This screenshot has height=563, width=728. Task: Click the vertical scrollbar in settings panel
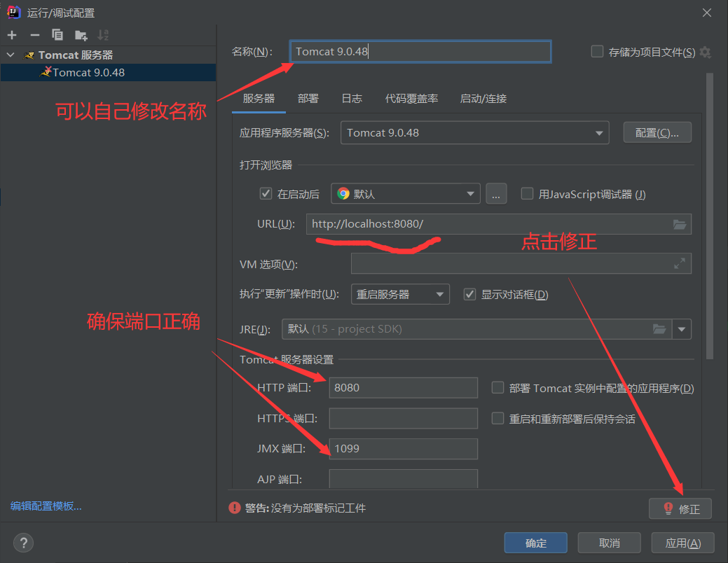709,216
